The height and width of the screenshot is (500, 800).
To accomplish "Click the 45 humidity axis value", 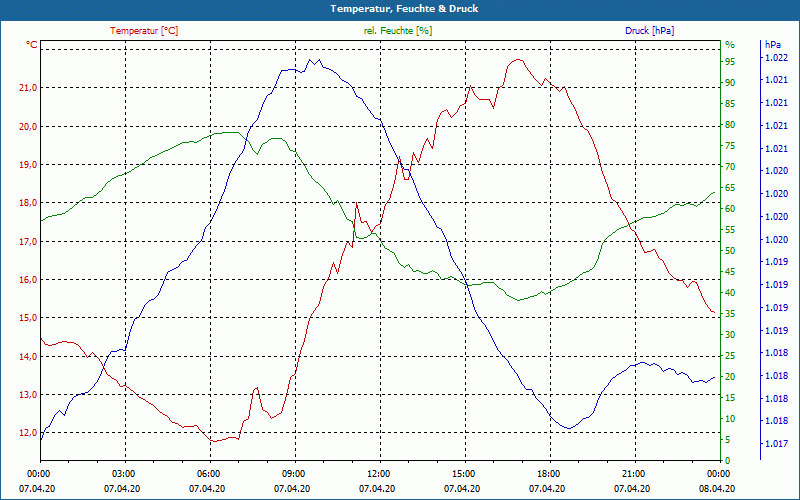I will click(730, 271).
